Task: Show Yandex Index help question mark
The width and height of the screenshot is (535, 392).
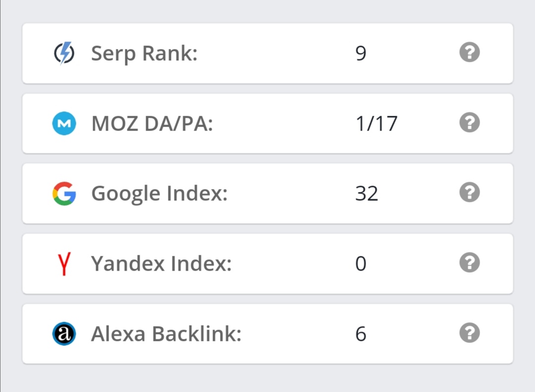Action: (470, 262)
